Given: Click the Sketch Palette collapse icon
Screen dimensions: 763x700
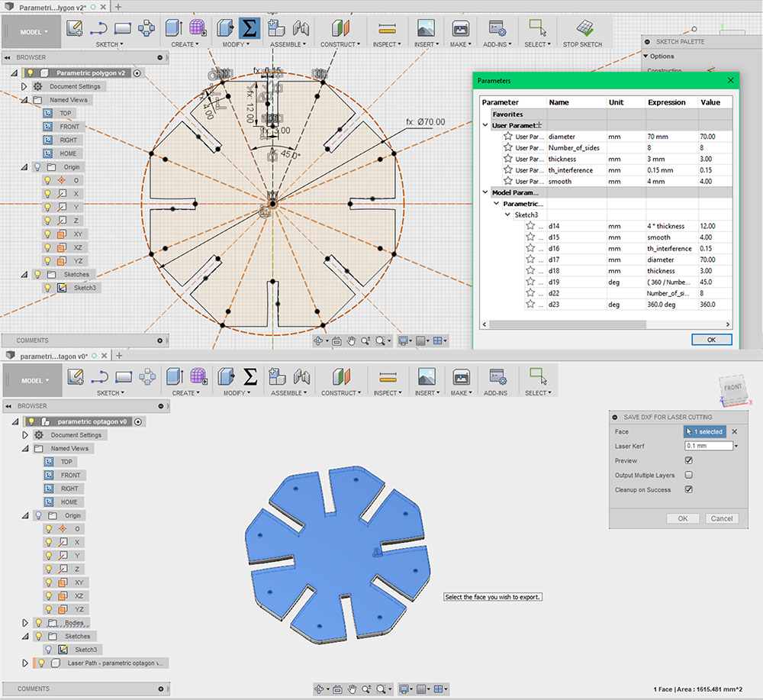Looking at the screenshot, I should pos(649,42).
